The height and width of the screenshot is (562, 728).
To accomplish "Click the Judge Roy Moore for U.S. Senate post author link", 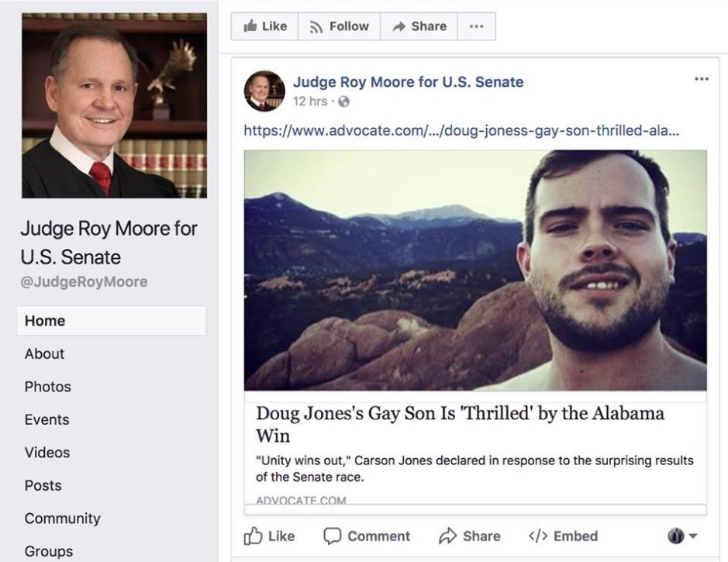I will pos(408,82).
